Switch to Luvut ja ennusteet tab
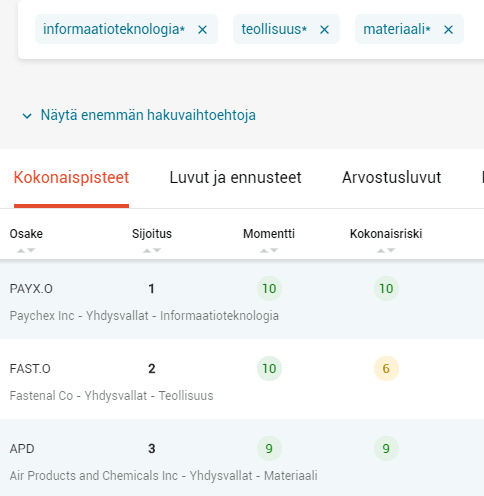This screenshot has height=496, width=484. coord(235,177)
